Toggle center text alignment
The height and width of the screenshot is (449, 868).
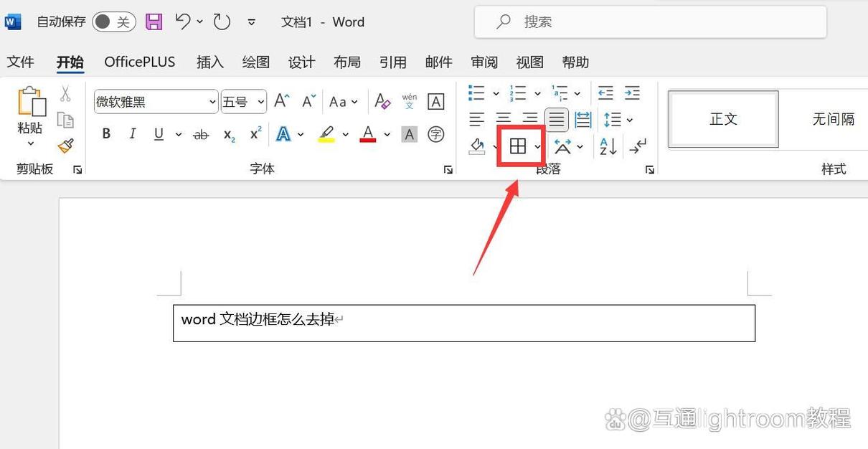pyautogui.click(x=504, y=120)
